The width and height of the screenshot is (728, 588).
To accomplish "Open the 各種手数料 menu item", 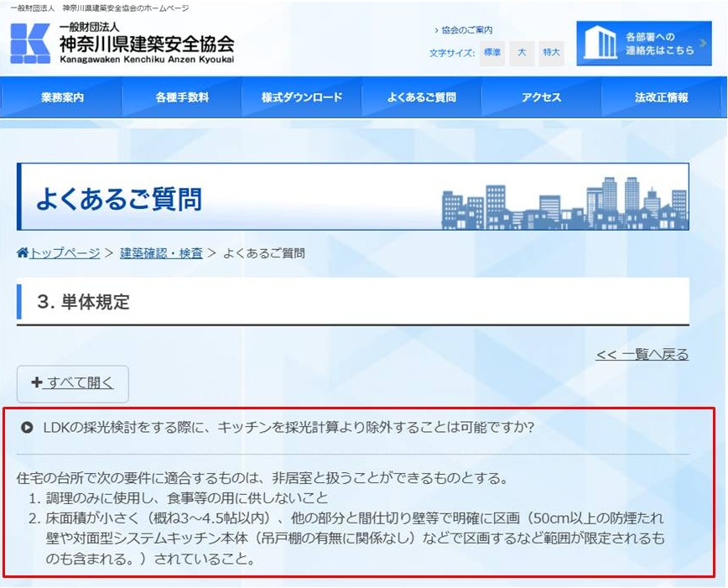I will click(x=182, y=98).
